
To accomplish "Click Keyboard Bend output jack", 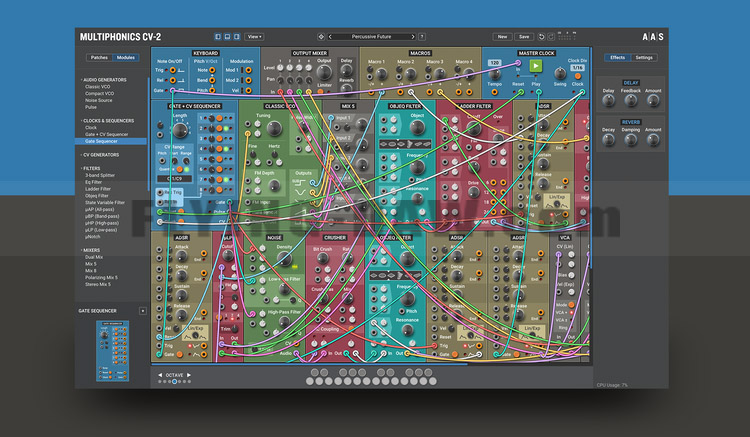I will coord(212,80).
